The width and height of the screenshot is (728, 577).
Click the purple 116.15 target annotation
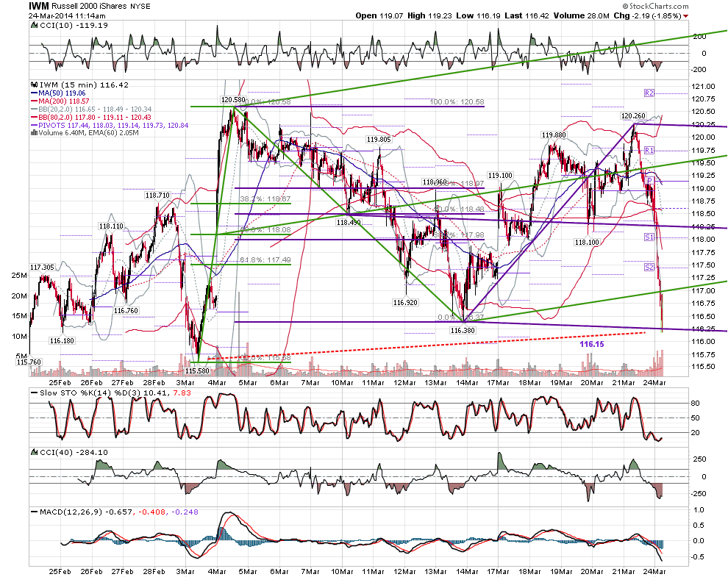point(592,344)
